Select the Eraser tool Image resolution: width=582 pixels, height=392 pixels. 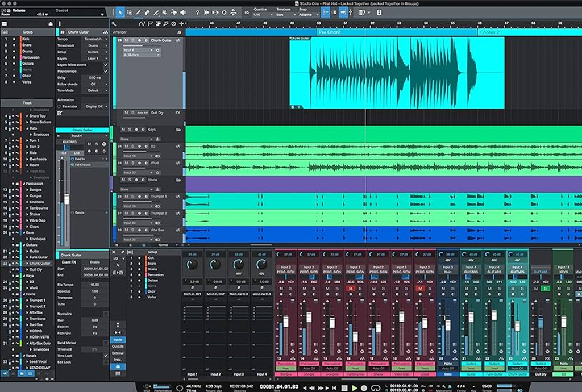click(x=147, y=12)
